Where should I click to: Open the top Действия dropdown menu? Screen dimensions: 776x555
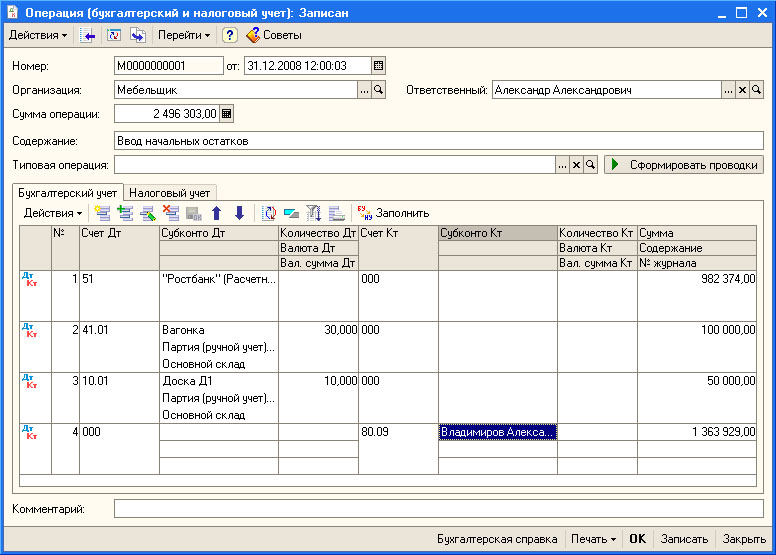38,35
